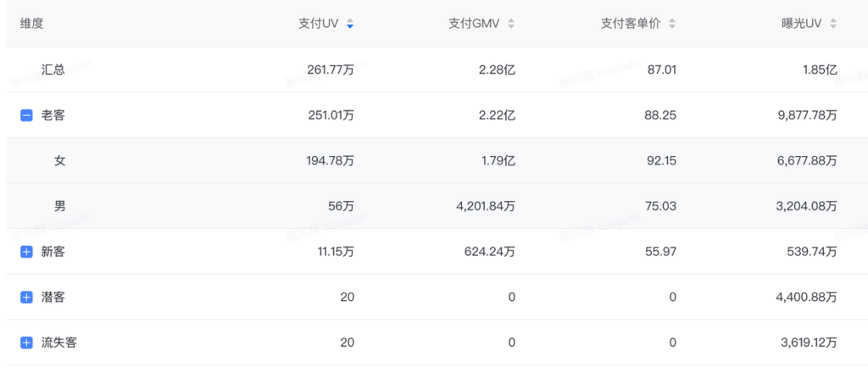The image size is (868, 368).
Task: Click sort arrows next to 支付客单价
Action: click(672, 24)
